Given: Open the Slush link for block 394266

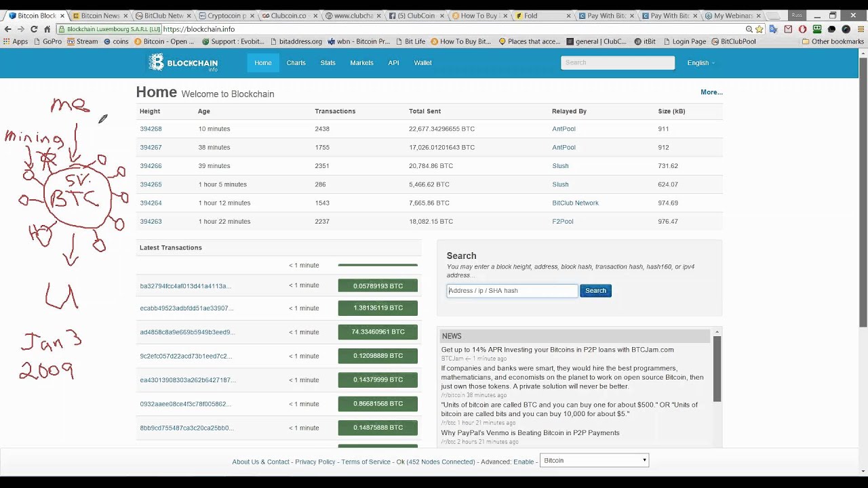Looking at the screenshot, I should tap(560, 166).
